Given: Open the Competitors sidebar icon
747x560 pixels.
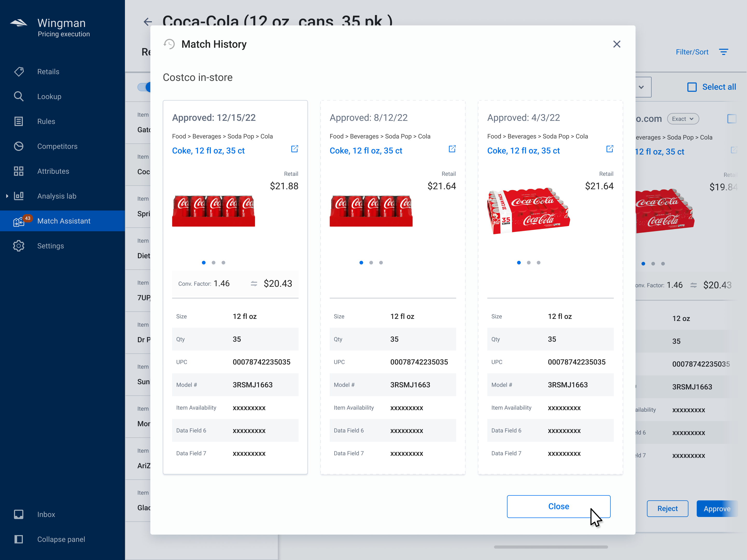Looking at the screenshot, I should click(19, 146).
